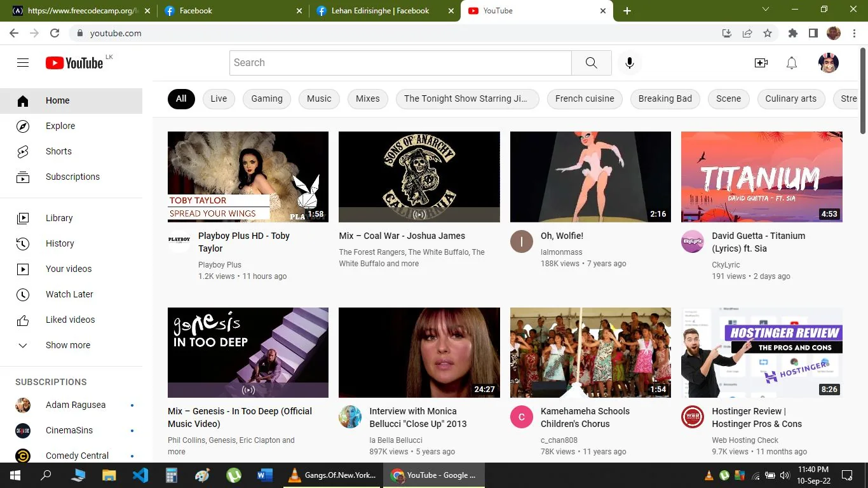This screenshot has width=868, height=488.
Task: Open Adam Ragusea subscription channel
Action: pos(71,405)
